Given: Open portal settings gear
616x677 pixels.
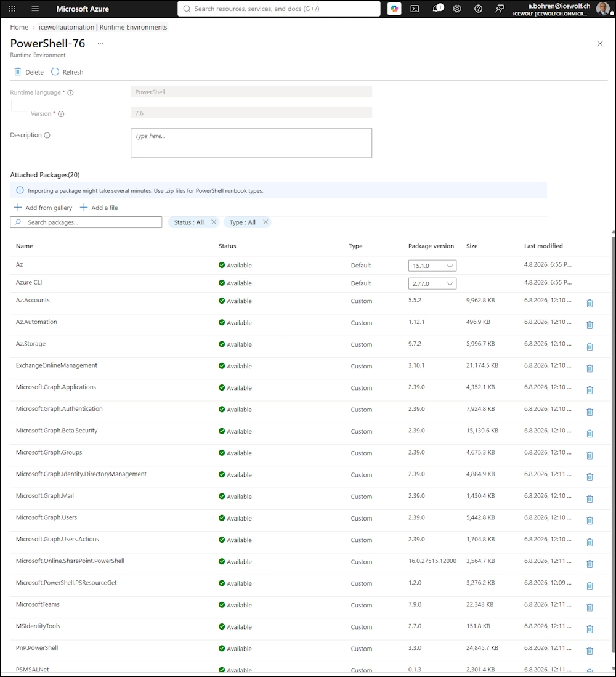Looking at the screenshot, I should point(457,9).
